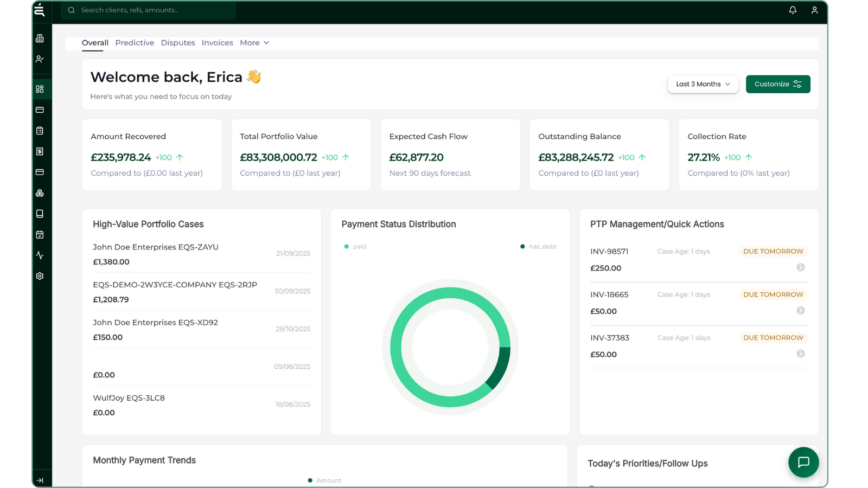Image resolution: width=868 pixels, height=488 pixels.
Task: Open the Last 3 Months dropdown
Action: tap(703, 84)
